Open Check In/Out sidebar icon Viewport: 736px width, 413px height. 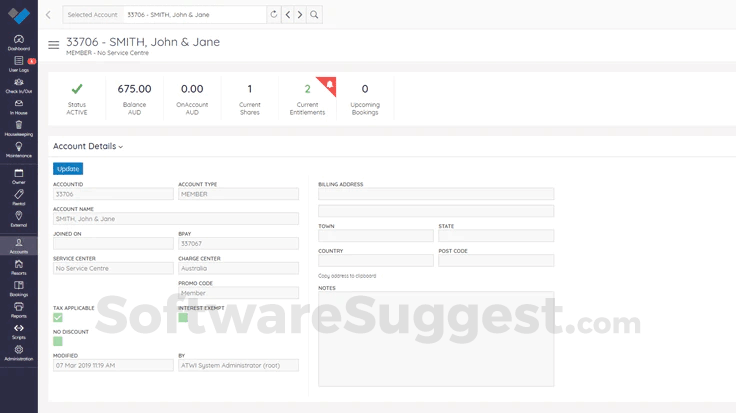click(19, 85)
